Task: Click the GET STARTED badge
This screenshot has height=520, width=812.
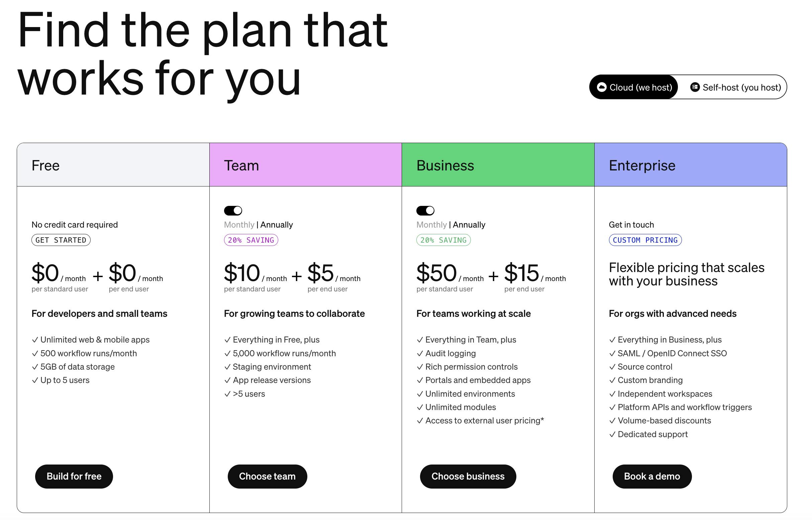Action: click(61, 240)
